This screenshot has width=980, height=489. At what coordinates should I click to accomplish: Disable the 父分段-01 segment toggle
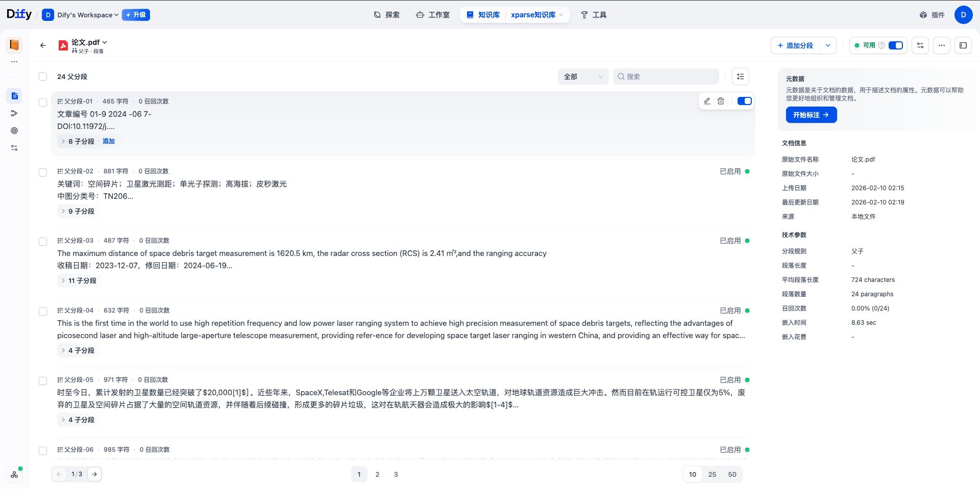click(745, 101)
